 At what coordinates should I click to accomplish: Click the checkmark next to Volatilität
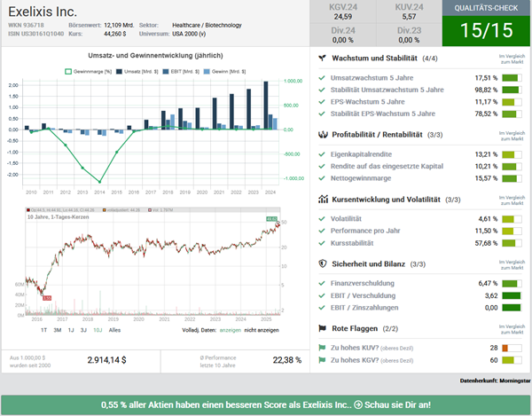click(x=322, y=219)
